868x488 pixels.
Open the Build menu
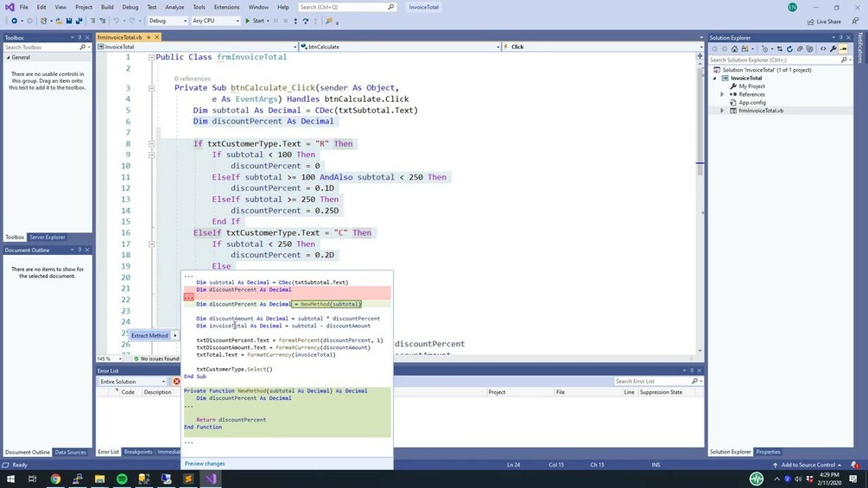pos(107,7)
